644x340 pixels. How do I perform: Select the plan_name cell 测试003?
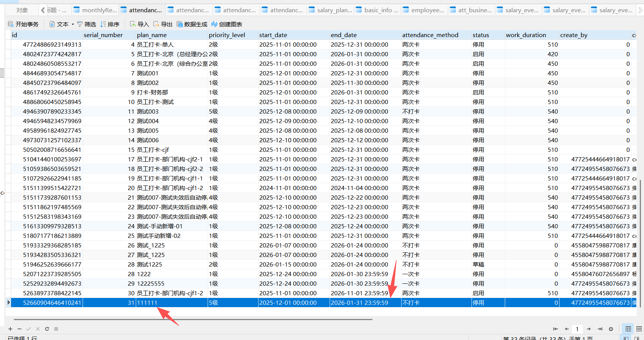(172, 112)
